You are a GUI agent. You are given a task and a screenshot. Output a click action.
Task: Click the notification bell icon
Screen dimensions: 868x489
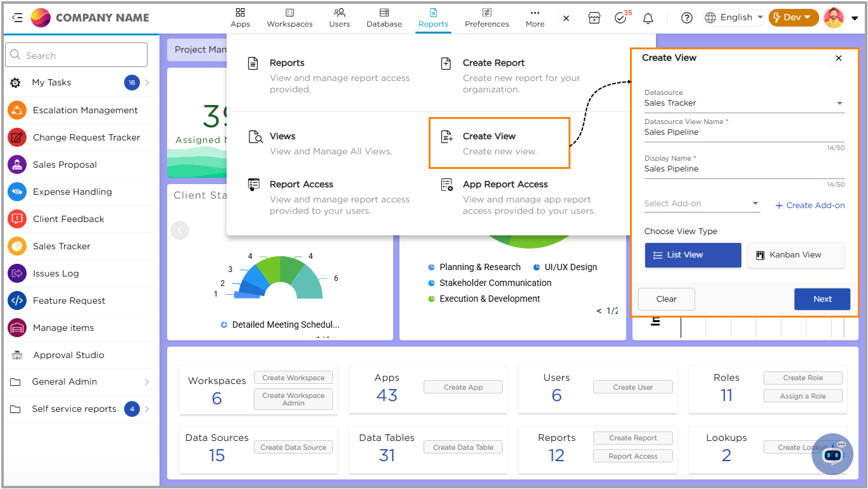(648, 18)
